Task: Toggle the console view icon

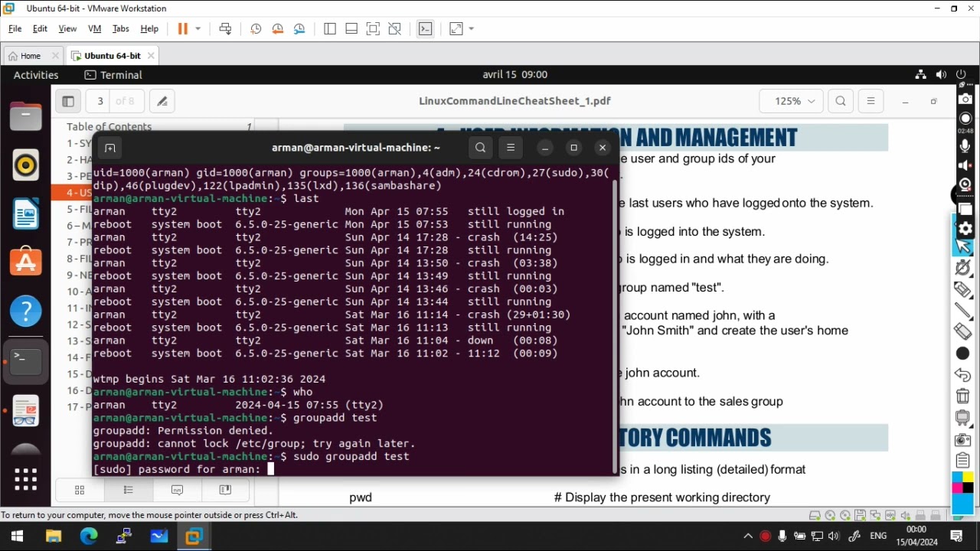Action: click(x=426, y=28)
